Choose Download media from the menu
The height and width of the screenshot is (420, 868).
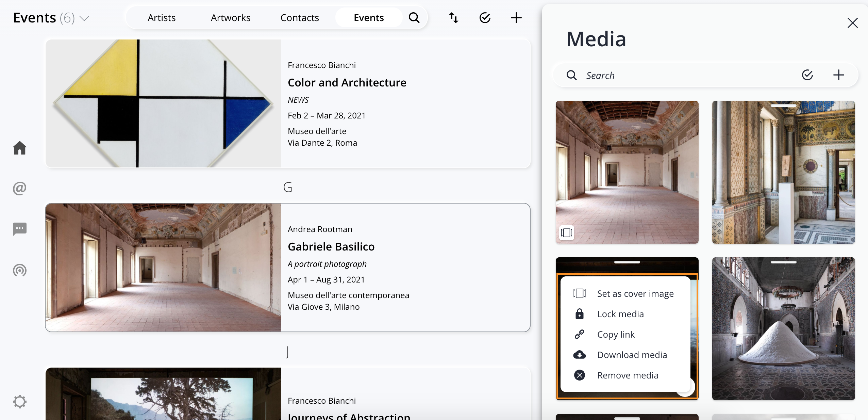(625, 355)
